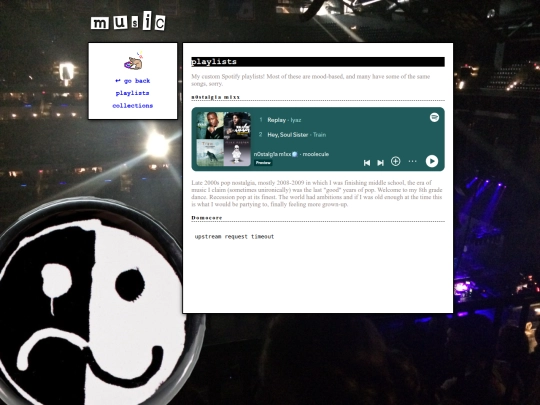This screenshot has height=405, width=540.
Task: Click the upstream request timeout message
Action: click(234, 237)
